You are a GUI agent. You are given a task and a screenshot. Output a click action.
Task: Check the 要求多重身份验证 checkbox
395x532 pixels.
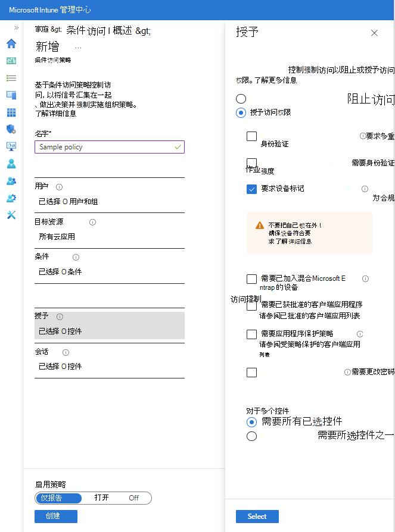[x=251, y=136]
